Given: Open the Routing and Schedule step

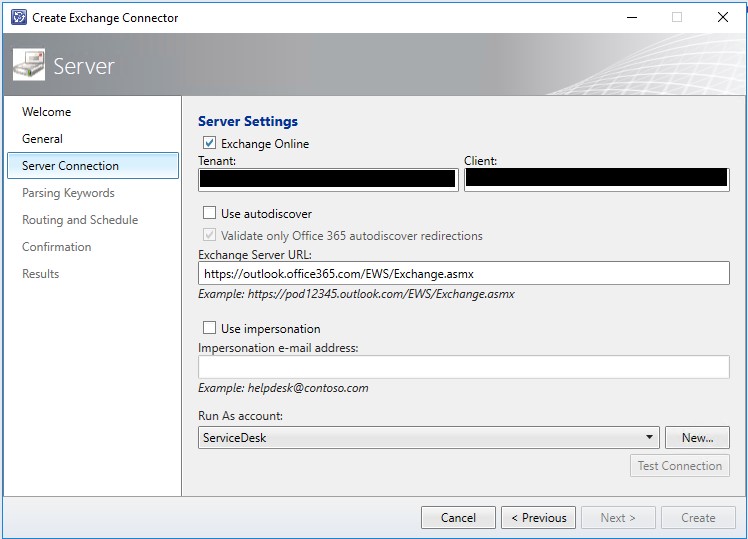Looking at the screenshot, I should [80, 220].
